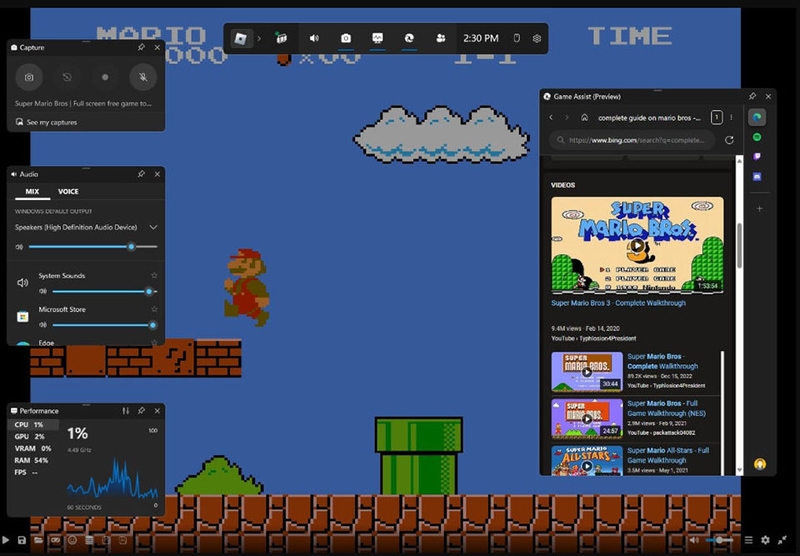This screenshot has width=800, height=556.
Task: Open the Game Bar settings gear
Action: point(537,38)
